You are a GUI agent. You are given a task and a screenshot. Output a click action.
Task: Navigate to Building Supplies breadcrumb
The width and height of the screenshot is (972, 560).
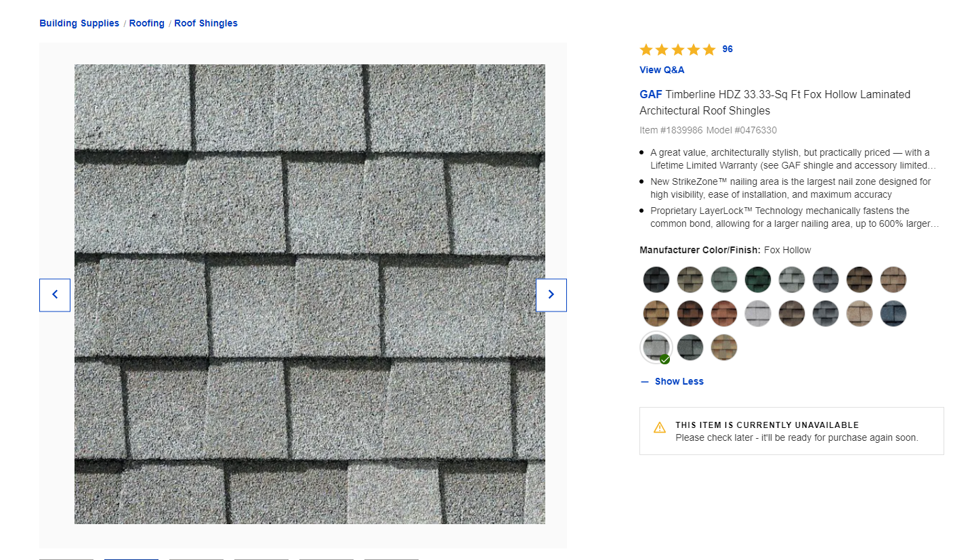pyautogui.click(x=79, y=23)
